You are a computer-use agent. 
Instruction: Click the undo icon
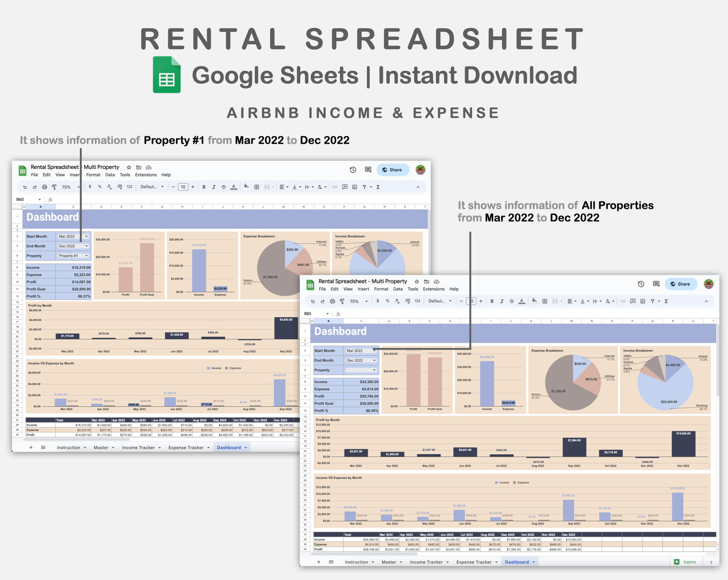click(25, 187)
